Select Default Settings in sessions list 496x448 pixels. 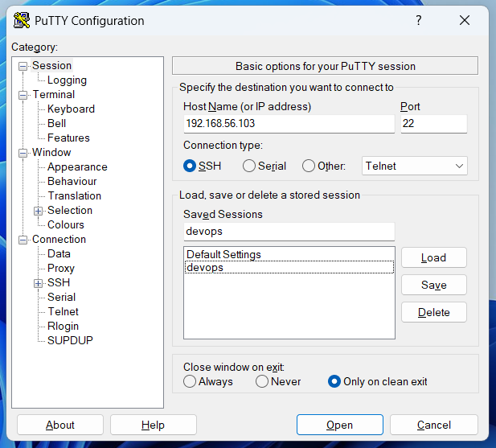coord(289,254)
